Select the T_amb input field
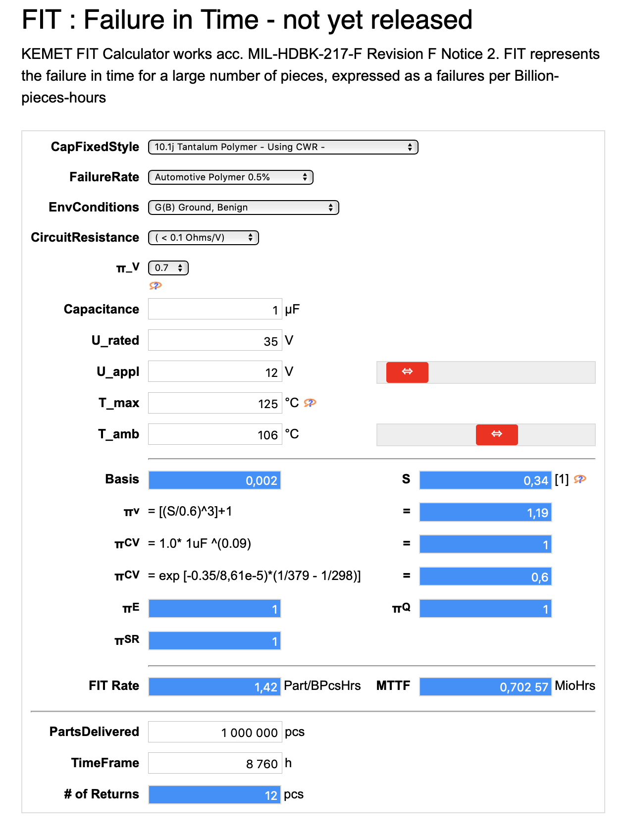 [x=215, y=434]
